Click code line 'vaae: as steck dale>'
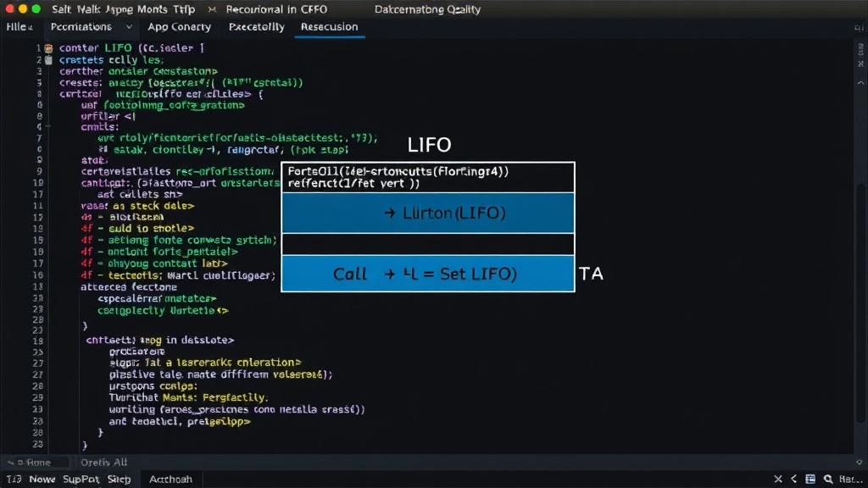The width and height of the screenshot is (868, 488). [x=137, y=206]
